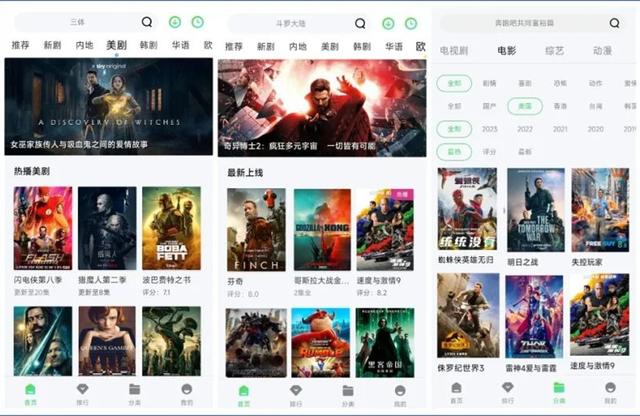Open downloads icon on the left screen
Screen dimensions: 640x416
click(175, 22)
